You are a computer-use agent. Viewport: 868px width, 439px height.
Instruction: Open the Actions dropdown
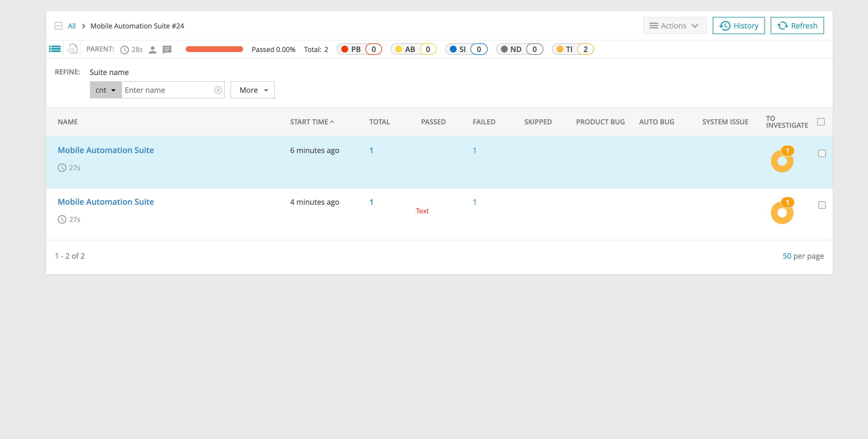click(x=675, y=25)
